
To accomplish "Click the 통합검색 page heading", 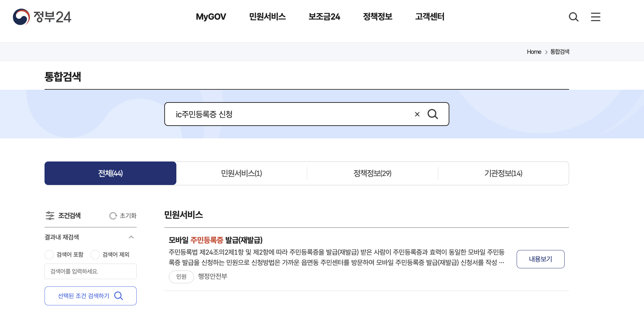I will coord(63,77).
